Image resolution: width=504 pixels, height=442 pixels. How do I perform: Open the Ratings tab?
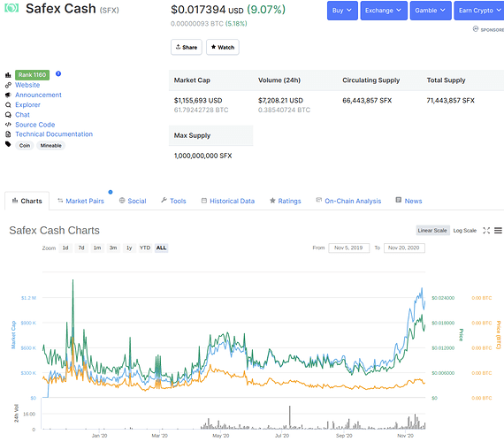pyautogui.click(x=285, y=201)
